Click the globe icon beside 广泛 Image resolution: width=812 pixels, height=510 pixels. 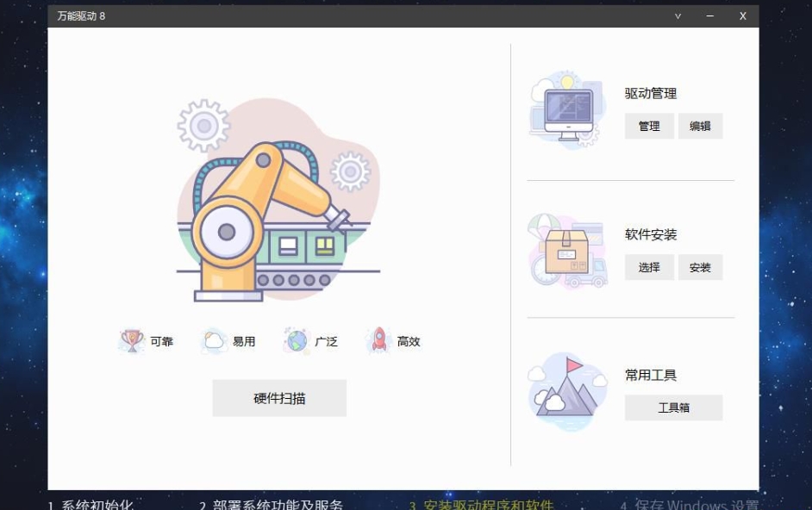(x=297, y=341)
